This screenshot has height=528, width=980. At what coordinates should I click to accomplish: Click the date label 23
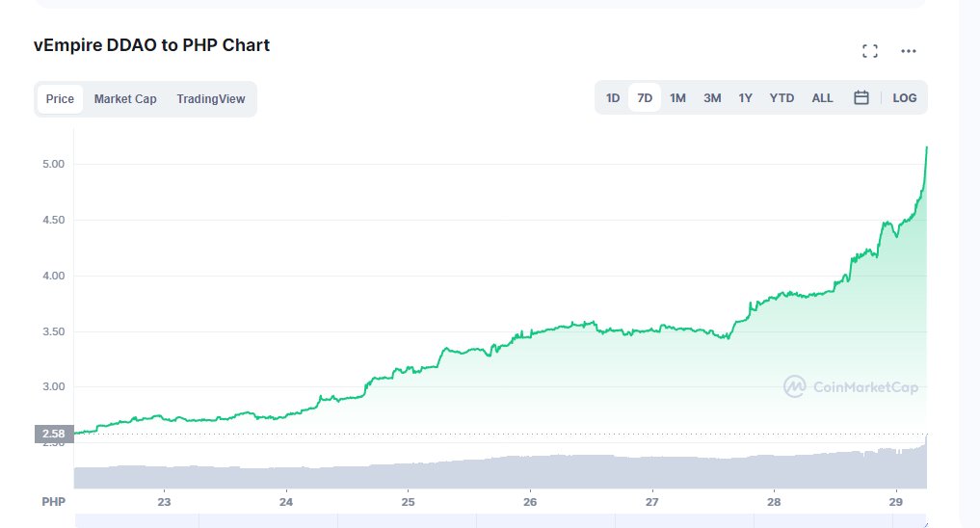pos(164,502)
